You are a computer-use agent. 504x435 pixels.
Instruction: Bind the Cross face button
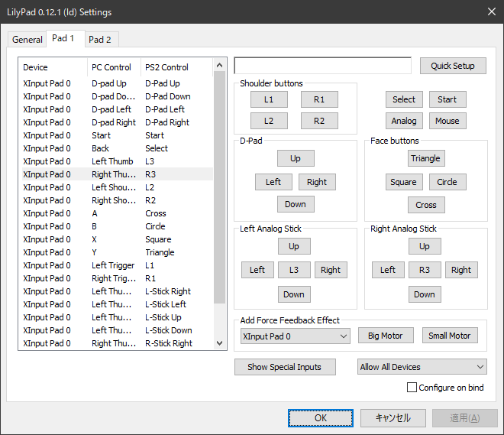(426, 205)
